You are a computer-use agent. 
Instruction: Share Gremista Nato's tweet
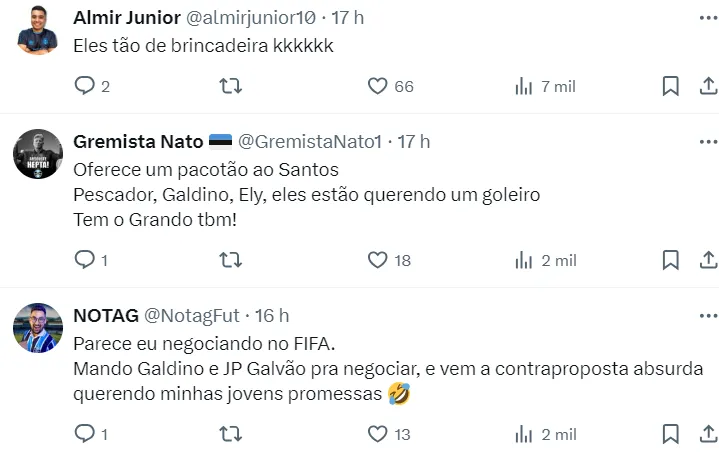[707, 260]
